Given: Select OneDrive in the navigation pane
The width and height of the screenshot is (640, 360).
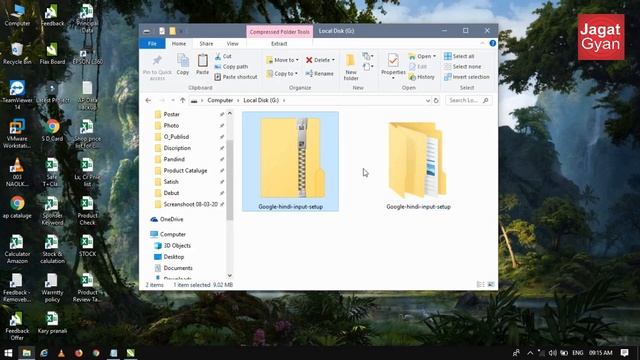Looking at the screenshot, I should click(x=171, y=219).
